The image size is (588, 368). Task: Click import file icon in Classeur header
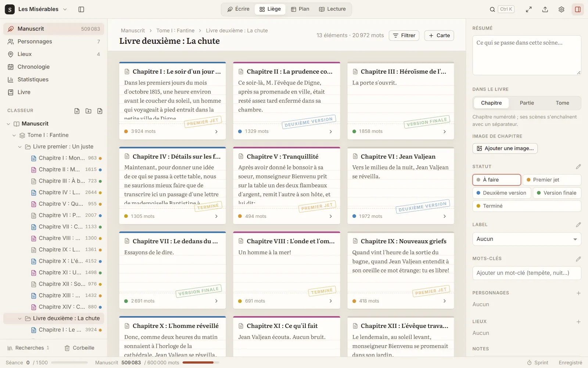[x=100, y=111]
